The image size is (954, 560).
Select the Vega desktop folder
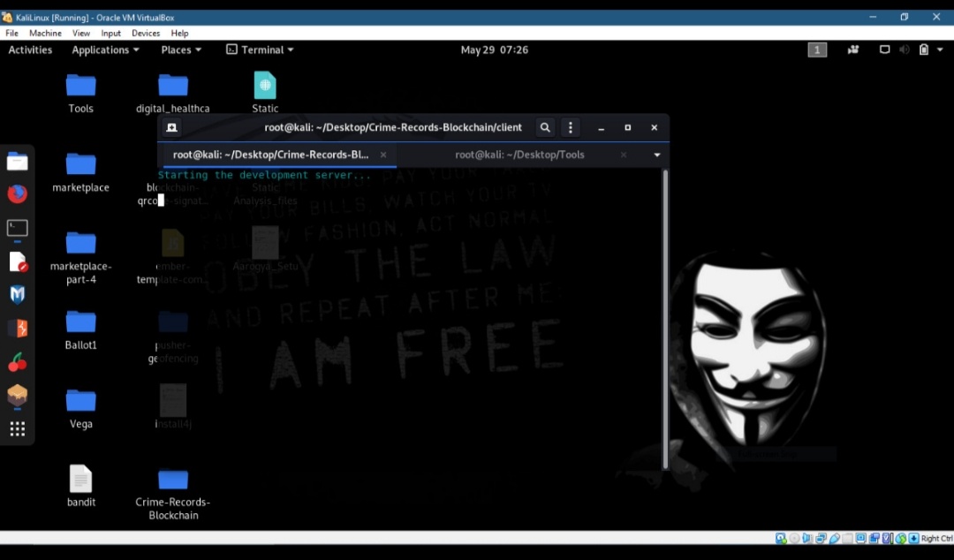coord(81,409)
